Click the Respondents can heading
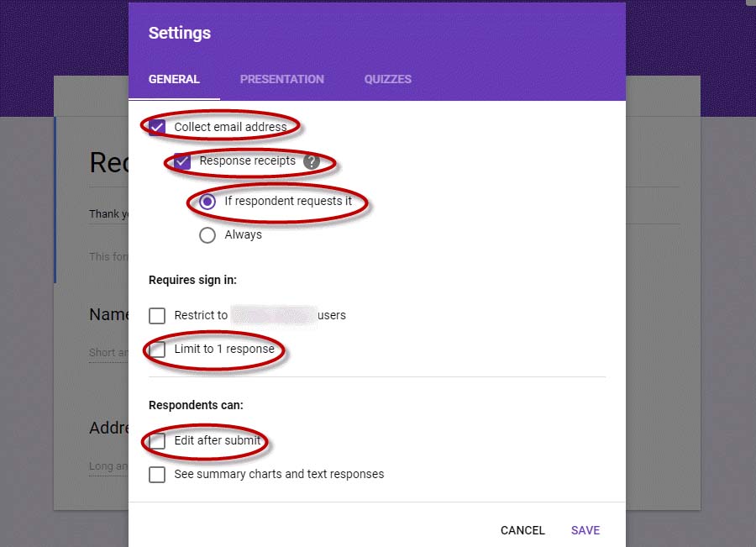 (196, 405)
